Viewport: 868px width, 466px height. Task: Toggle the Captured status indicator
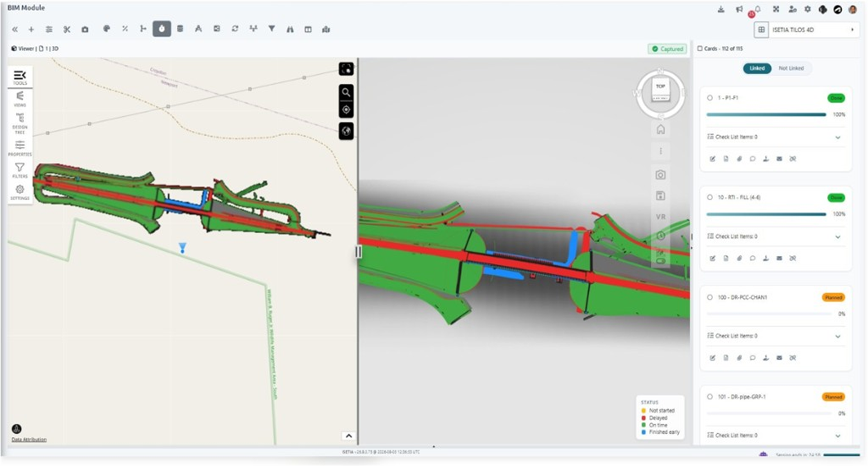[668, 49]
